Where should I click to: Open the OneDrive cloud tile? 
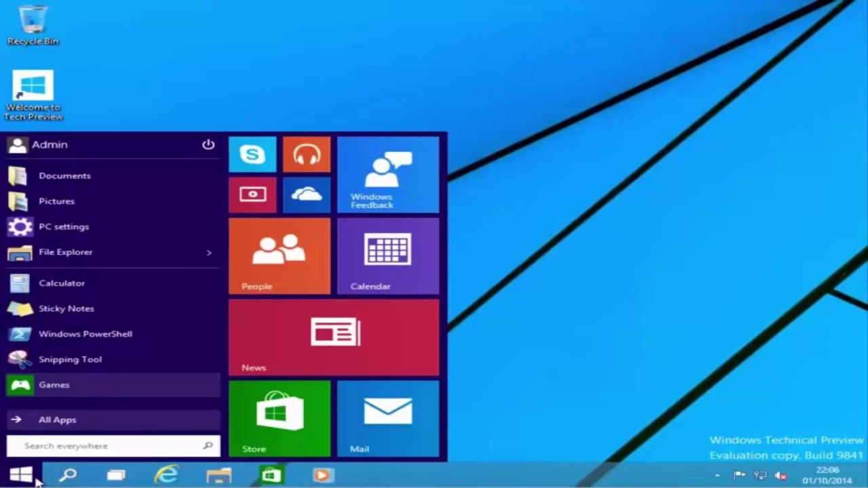point(307,195)
